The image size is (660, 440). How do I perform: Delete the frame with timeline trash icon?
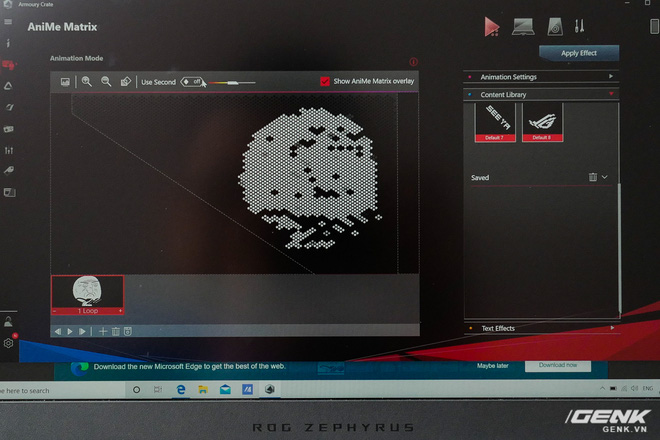[115, 332]
